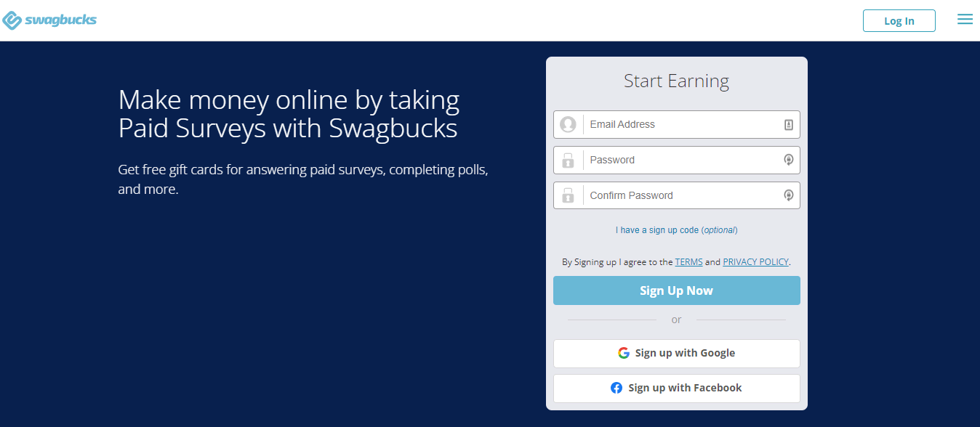Focus the Password field
Screen dimensions: 980x427
click(x=680, y=160)
